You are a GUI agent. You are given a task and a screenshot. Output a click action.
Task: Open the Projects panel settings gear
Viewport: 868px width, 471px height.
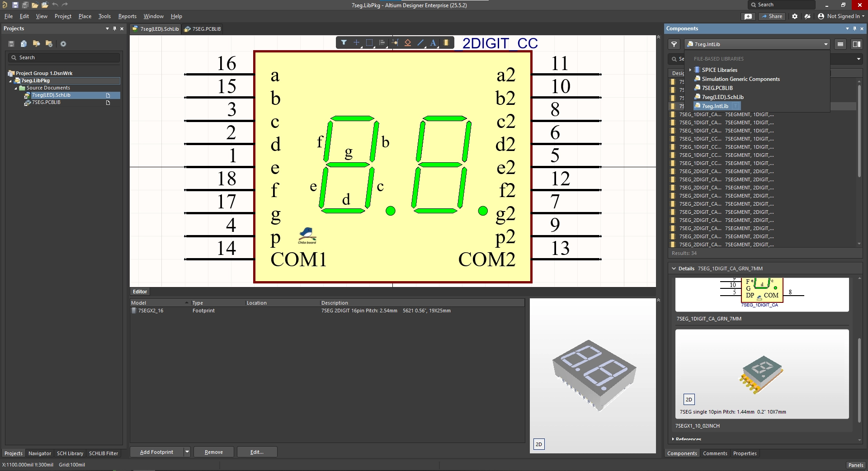63,44
